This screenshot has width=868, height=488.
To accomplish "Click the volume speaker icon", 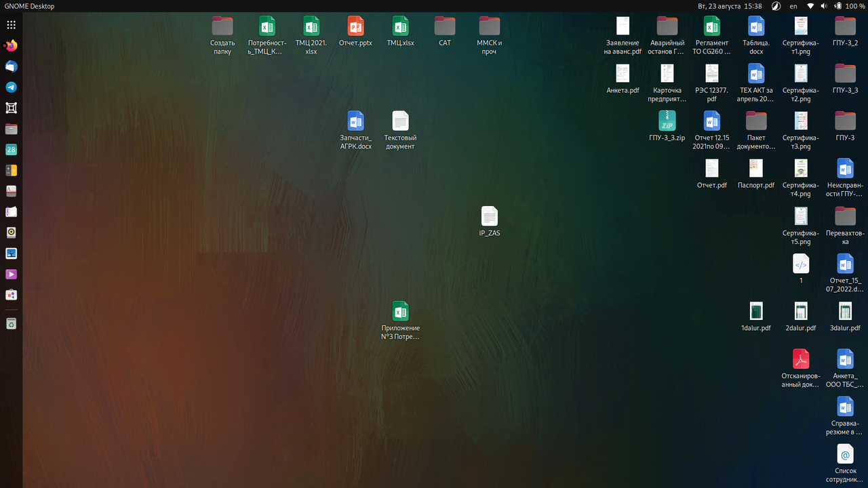I will coord(824,6).
